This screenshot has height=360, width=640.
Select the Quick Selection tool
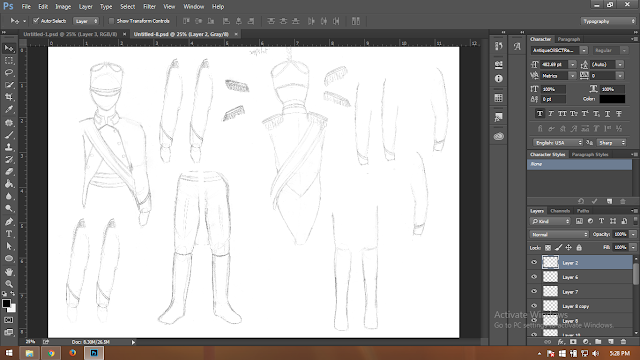click(x=9, y=85)
